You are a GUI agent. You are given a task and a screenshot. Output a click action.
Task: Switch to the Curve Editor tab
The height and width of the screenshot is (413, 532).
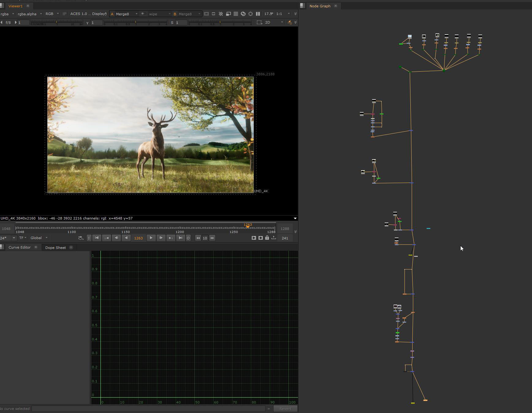point(20,247)
